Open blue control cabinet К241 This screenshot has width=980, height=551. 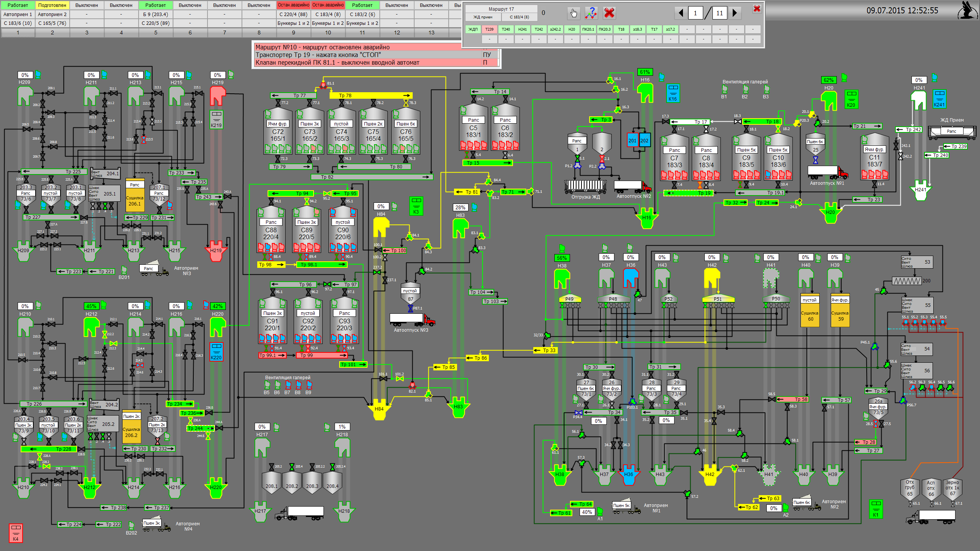pos(939,99)
